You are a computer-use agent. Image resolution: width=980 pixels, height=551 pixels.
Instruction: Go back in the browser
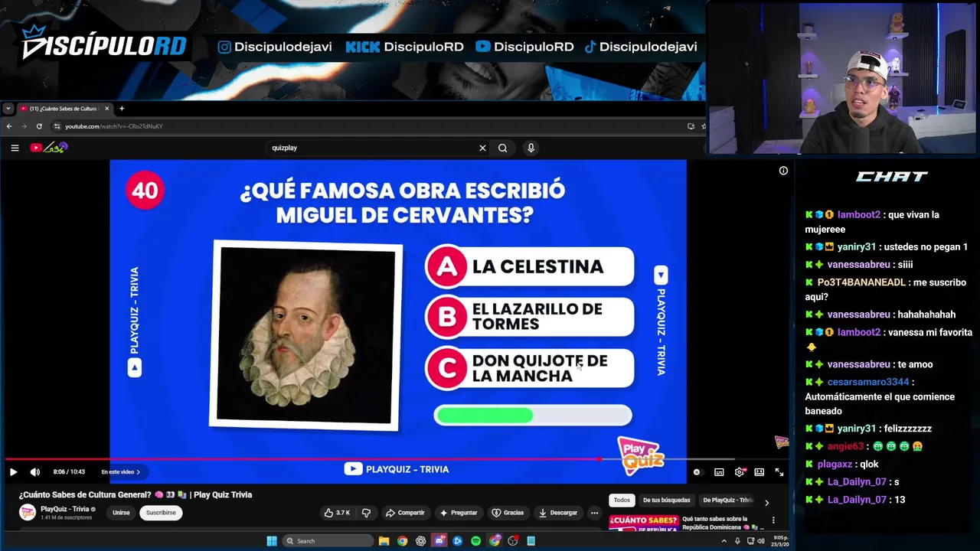(x=9, y=126)
